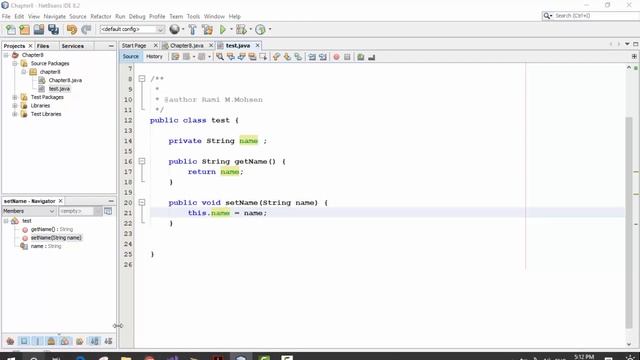The height and width of the screenshot is (360, 640).
Task: Switch to History view button
Action: tap(154, 57)
